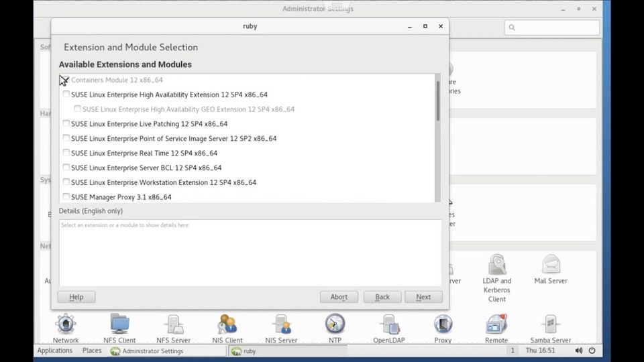Open the NFS Client module icon
644x362 pixels.
tap(119, 324)
